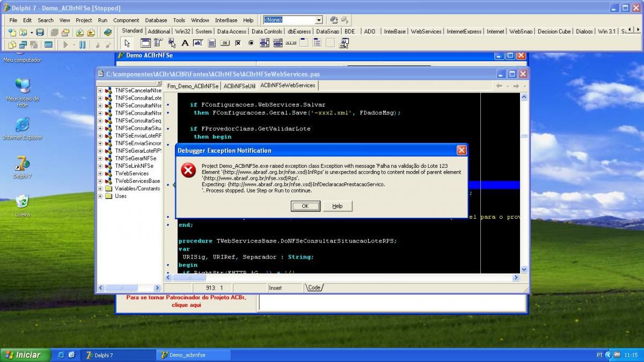Select the Data Access palette tab

pyautogui.click(x=232, y=32)
